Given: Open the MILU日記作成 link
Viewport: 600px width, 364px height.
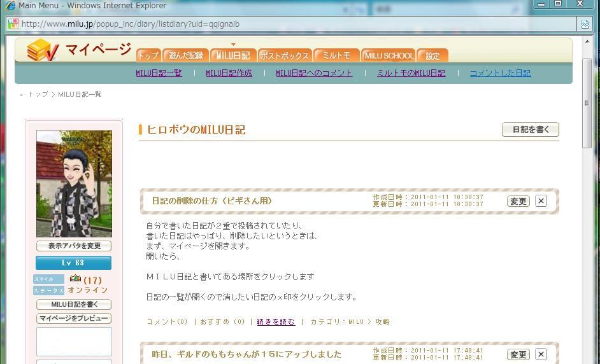Looking at the screenshot, I should coord(229,73).
